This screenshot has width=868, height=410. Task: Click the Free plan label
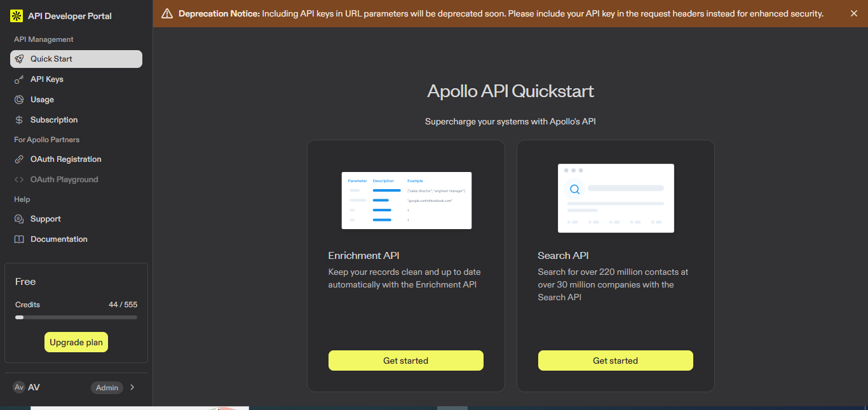(x=25, y=282)
